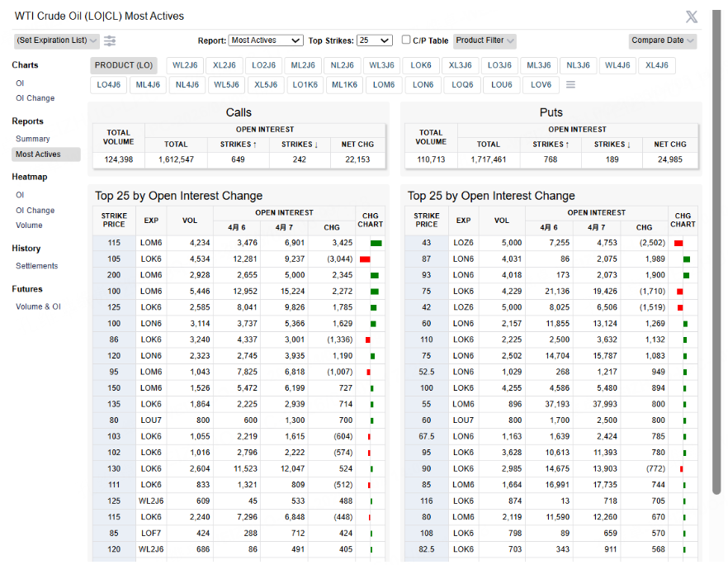Enable the C/P Table checkbox
This screenshot has width=728, height=565.
point(406,40)
